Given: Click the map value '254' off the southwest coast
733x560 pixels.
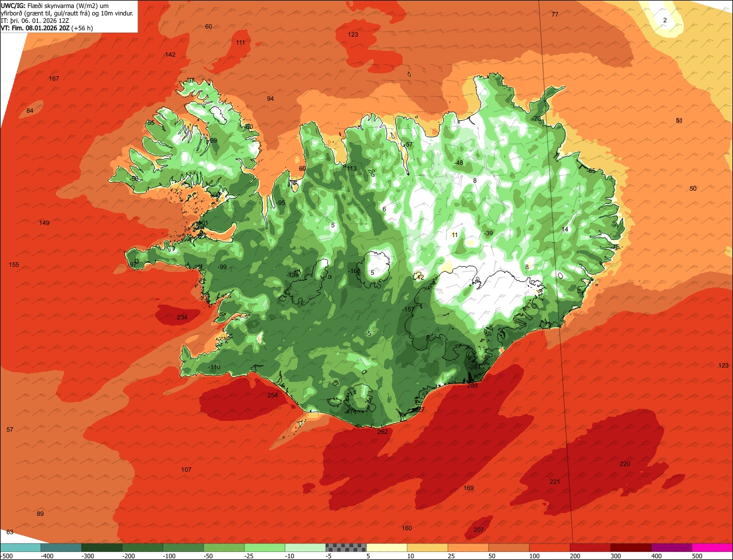Looking at the screenshot, I should pyautogui.click(x=273, y=396).
